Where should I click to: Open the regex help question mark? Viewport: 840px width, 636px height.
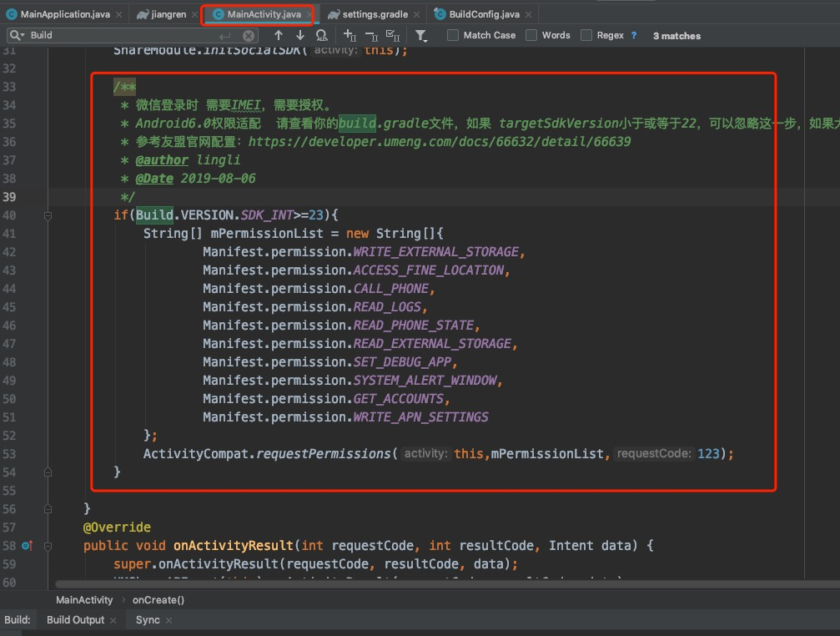[634, 35]
